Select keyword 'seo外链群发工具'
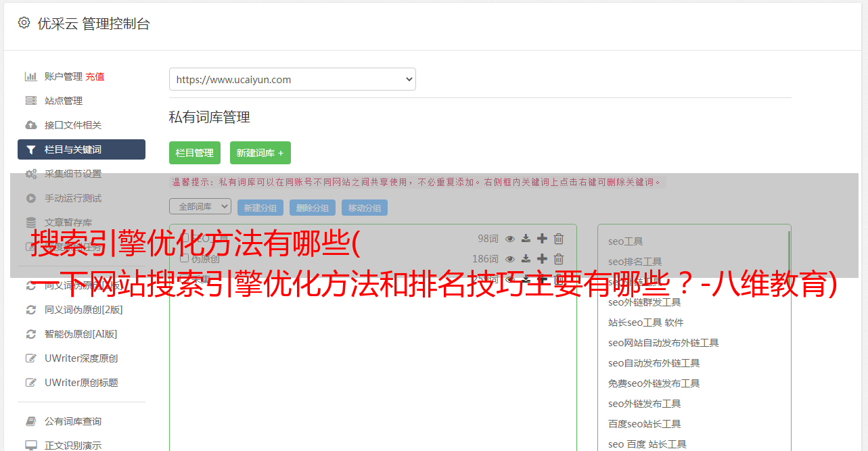This screenshot has width=868, height=451. tap(645, 302)
